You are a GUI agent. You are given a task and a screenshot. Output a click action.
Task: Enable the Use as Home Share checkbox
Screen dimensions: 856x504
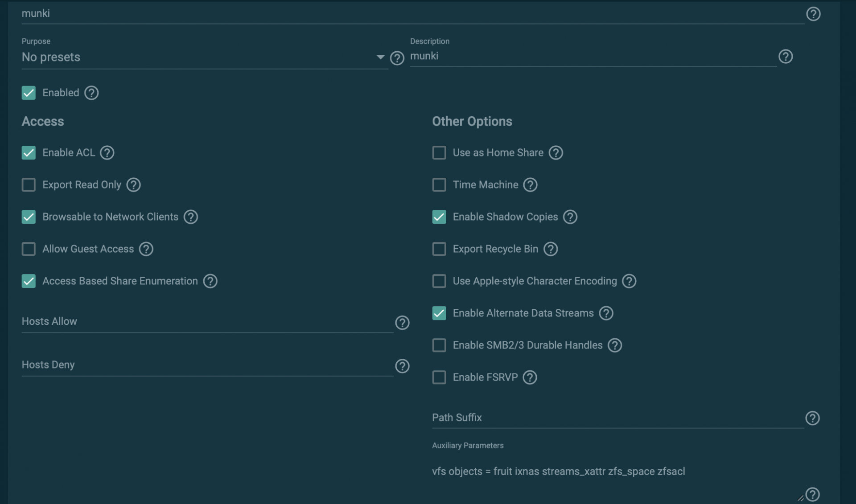click(439, 152)
